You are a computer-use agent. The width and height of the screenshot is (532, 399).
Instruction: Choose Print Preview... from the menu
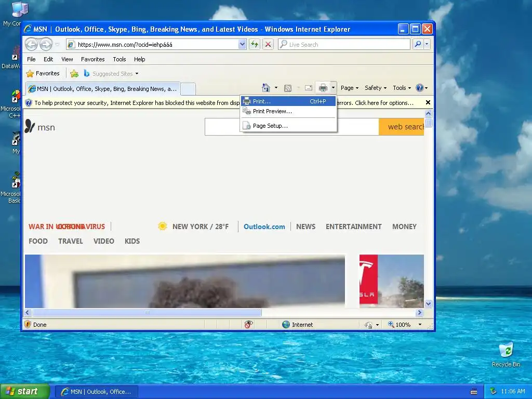point(288,111)
